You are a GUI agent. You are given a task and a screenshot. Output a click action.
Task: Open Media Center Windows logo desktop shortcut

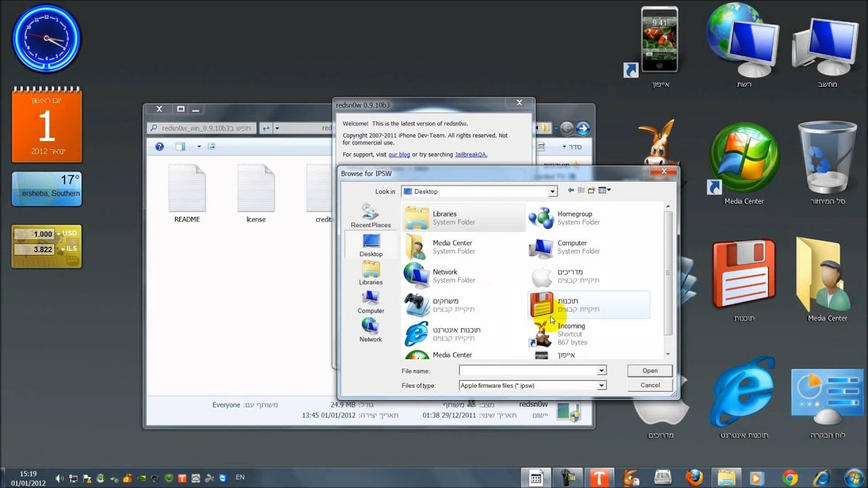(744, 162)
